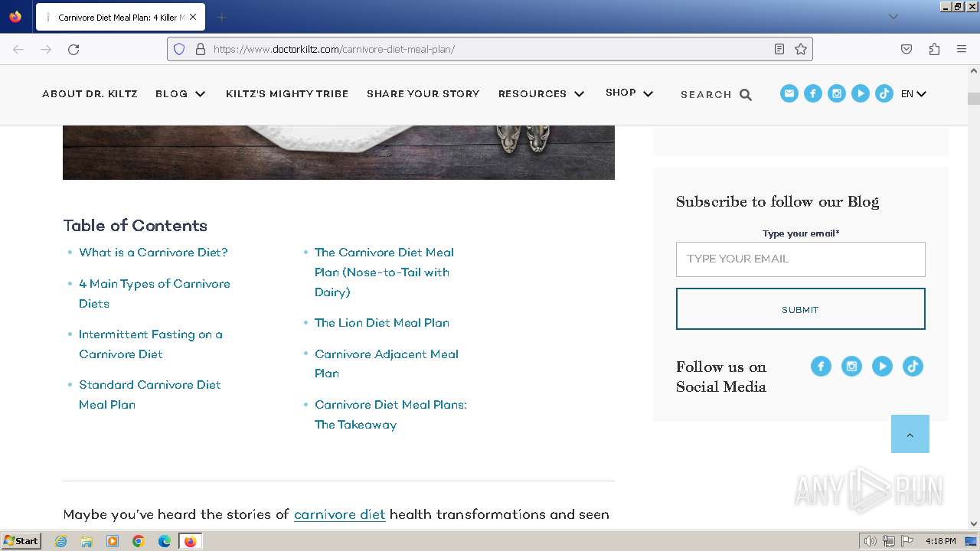The width and height of the screenshot is (980, 551).
Task: Click the scroll-to-top arrow button
Action: [x=910, y=434]
